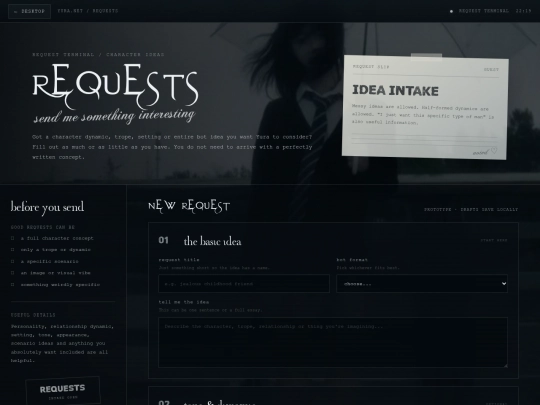This screenshot has height=405, width=540.
Task: Click the Idea Intake request slip card
Action: (x=425, y=107)
